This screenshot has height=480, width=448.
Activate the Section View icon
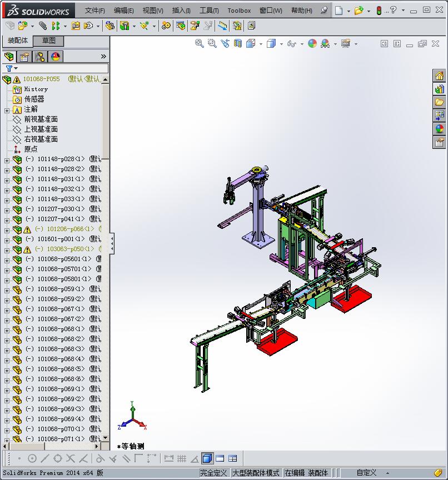[238, 43]
